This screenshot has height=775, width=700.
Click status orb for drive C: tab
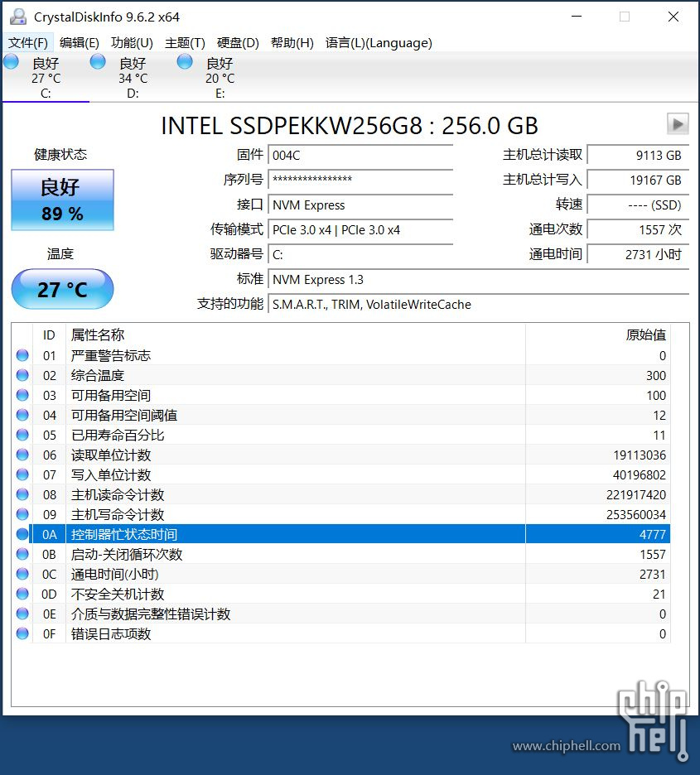11,62
